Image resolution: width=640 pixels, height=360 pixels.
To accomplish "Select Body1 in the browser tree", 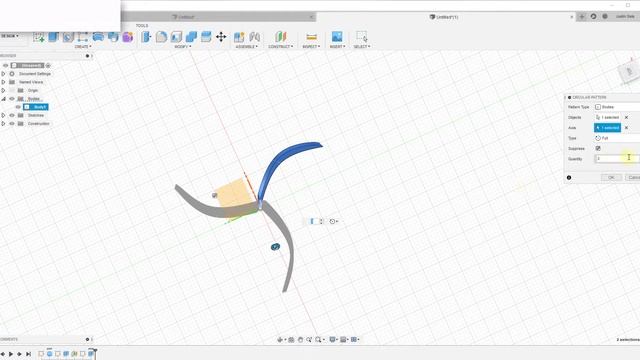I will pyautogui.click(x=36, y=107).
